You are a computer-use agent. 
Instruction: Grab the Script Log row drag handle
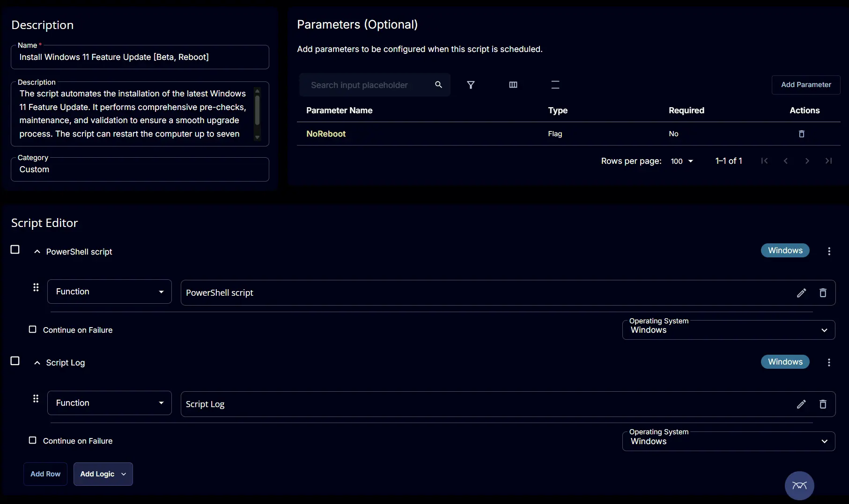pos(36,399)
